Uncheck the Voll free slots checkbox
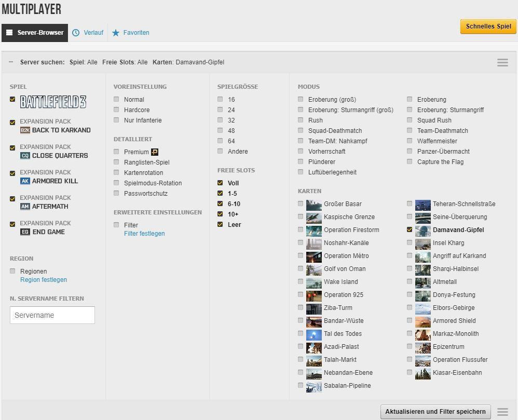The image size is (518, 420). point(220,183)
